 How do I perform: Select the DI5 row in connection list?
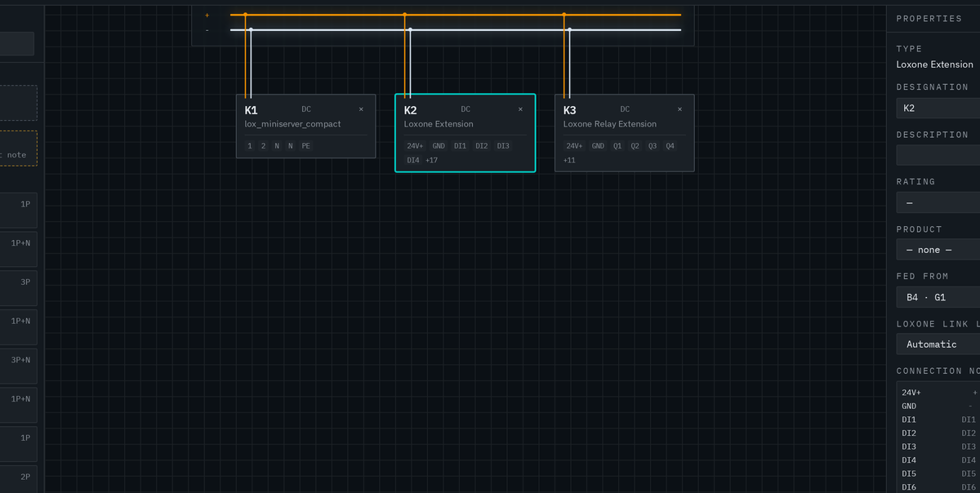[939, 473]
